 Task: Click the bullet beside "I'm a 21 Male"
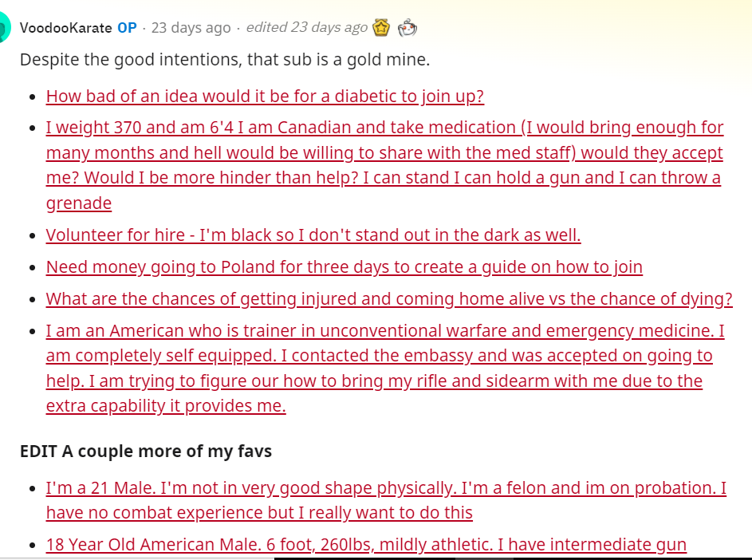coord(33,489)
